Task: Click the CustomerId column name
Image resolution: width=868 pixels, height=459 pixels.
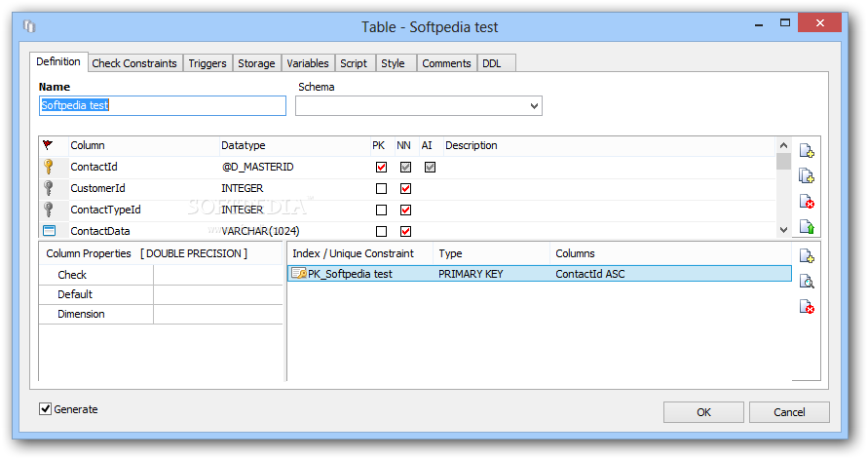Action: (x=97, y=188)
